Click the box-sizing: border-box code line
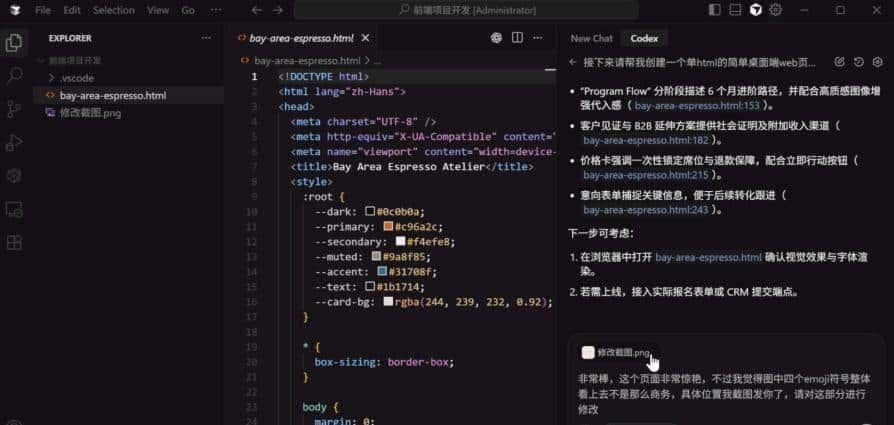The height and width of the screenshot is (425, 894). 384,362
